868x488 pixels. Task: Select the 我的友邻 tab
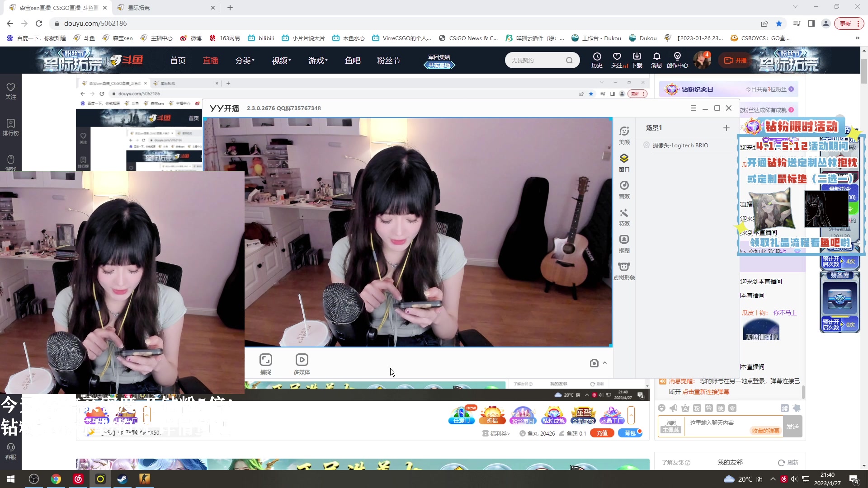click(x=730, y=462)
